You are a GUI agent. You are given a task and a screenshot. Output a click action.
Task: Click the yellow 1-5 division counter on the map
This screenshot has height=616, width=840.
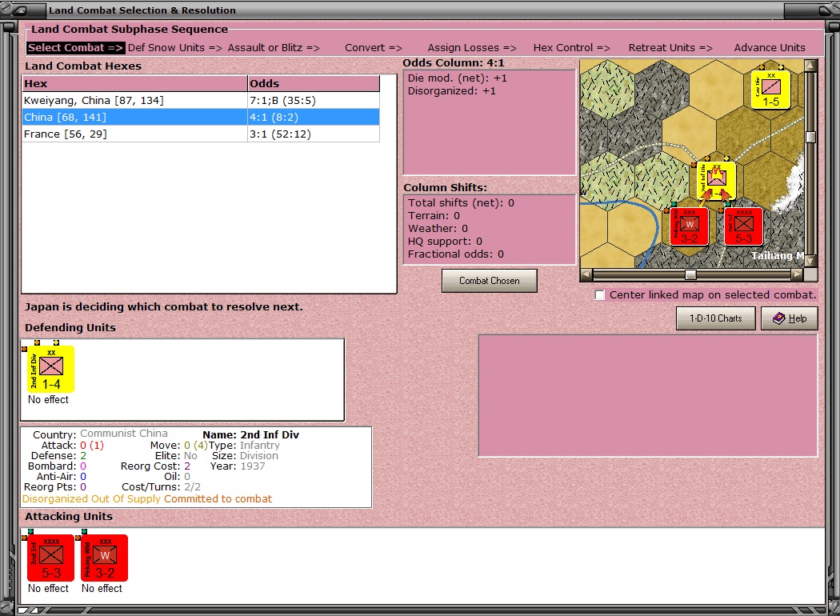[771, 90]
